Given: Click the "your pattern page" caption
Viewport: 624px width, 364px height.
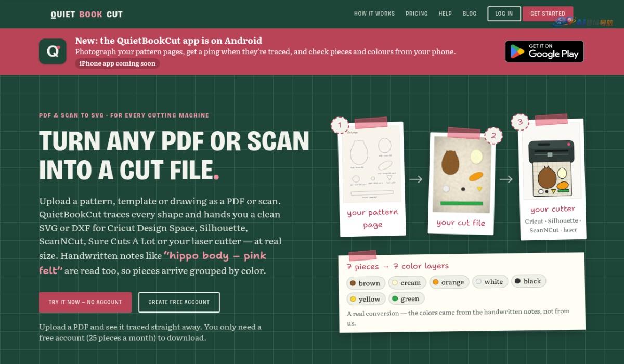Looking at the screenshot, I should click(372, 218).
